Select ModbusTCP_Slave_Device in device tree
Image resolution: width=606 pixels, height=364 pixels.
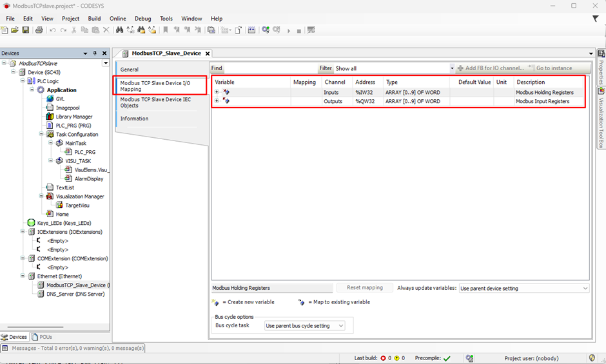73,285
